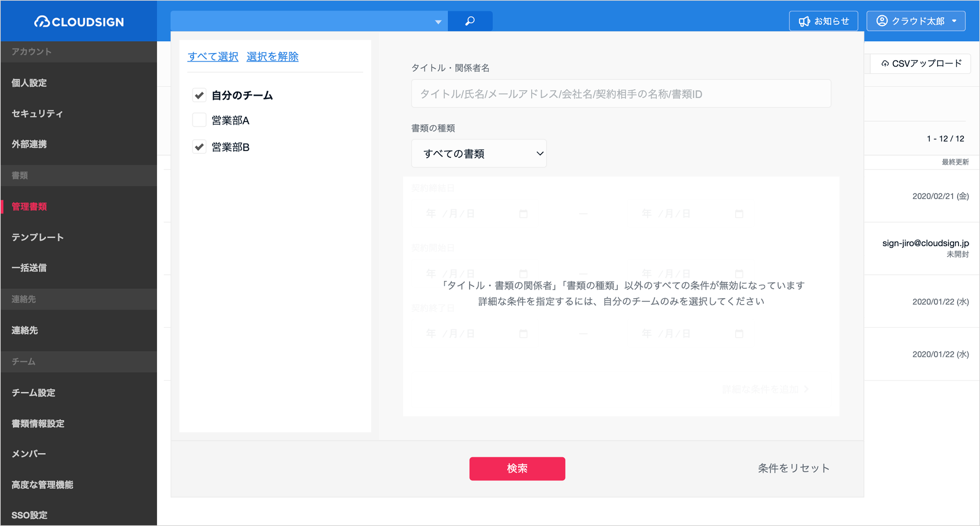Click the pagination text 1 - 12 / 12
Screen dimensions: 980x526
(x=945, y=138)
